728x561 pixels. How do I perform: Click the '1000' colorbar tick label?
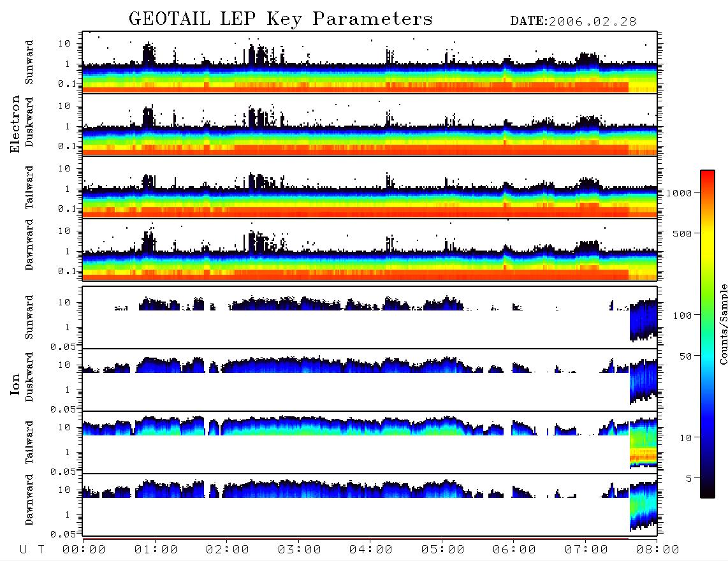(x=679, y=193)
